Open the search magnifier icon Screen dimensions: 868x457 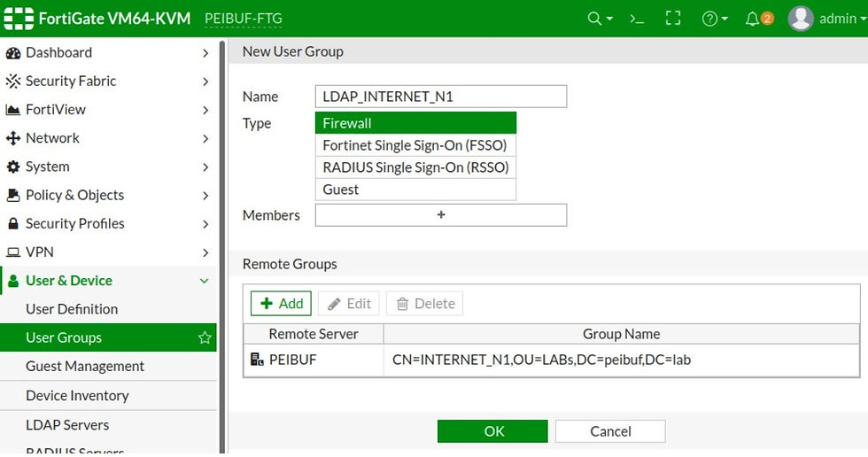pyautogui.click(x=594, y=19)
